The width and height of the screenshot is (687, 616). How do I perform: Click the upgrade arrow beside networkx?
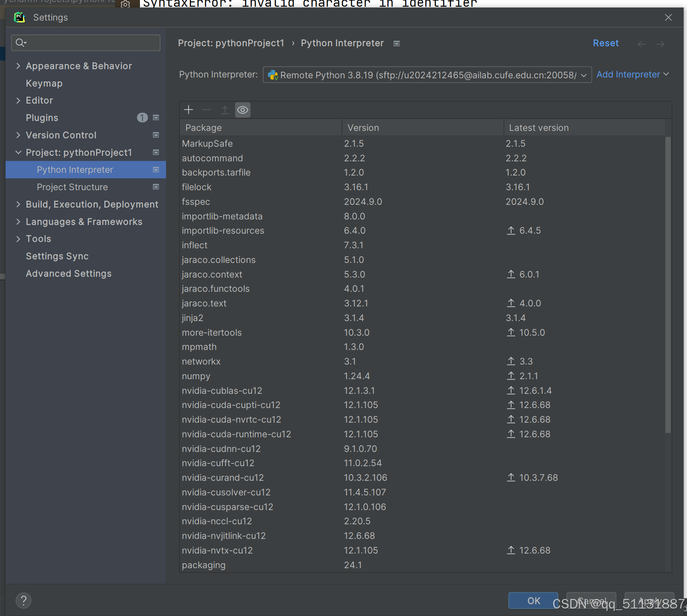click(510, 361)
